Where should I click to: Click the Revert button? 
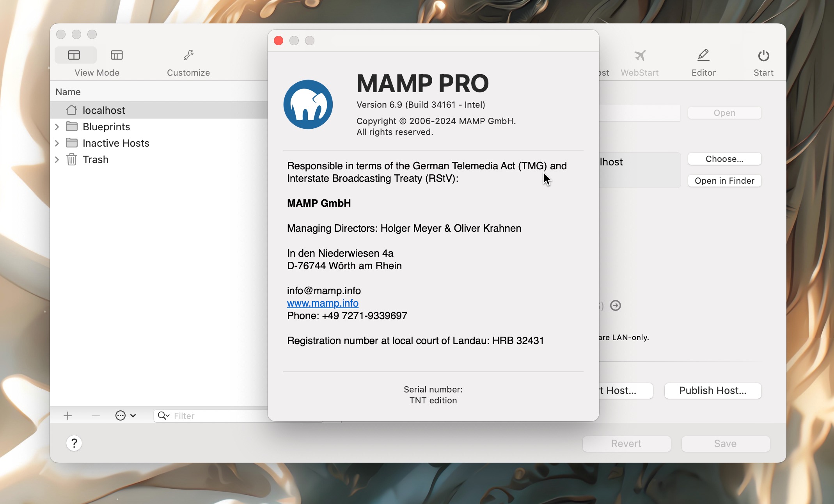[x=626, y=444]
